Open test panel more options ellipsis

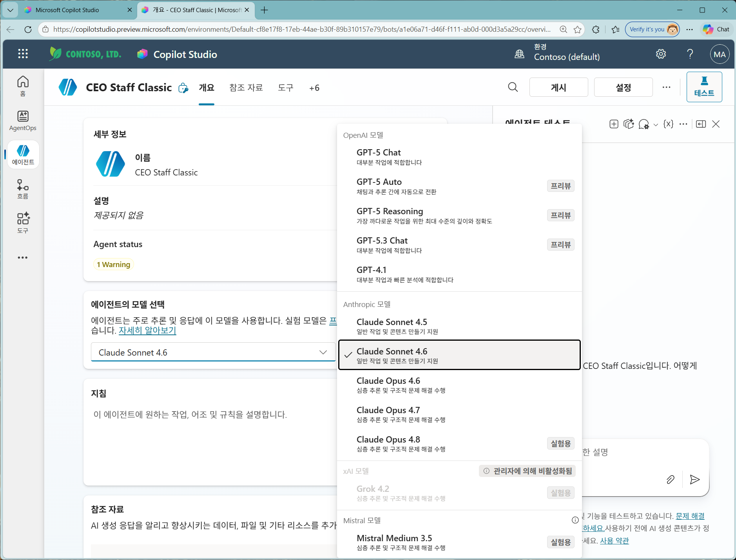683,124
